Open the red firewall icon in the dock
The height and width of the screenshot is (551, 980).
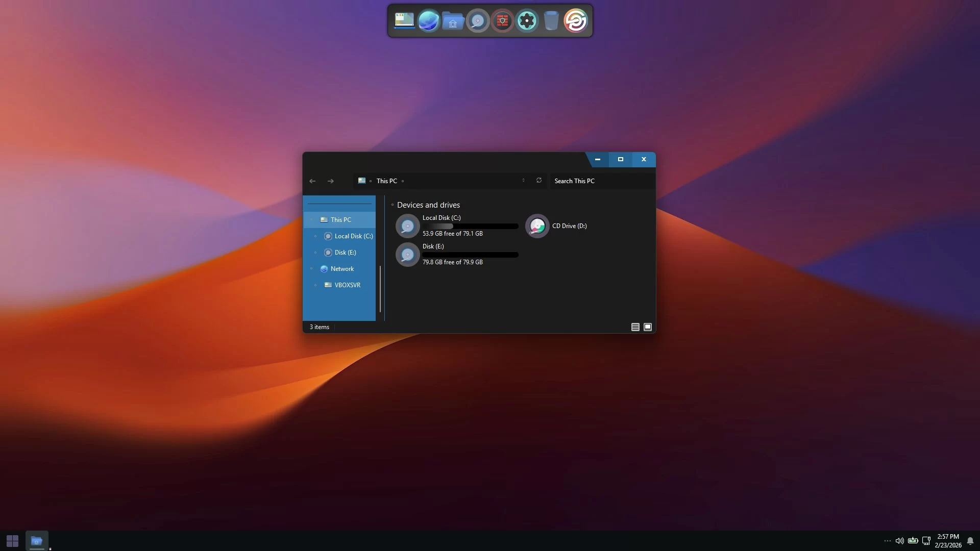coord(502,21)
